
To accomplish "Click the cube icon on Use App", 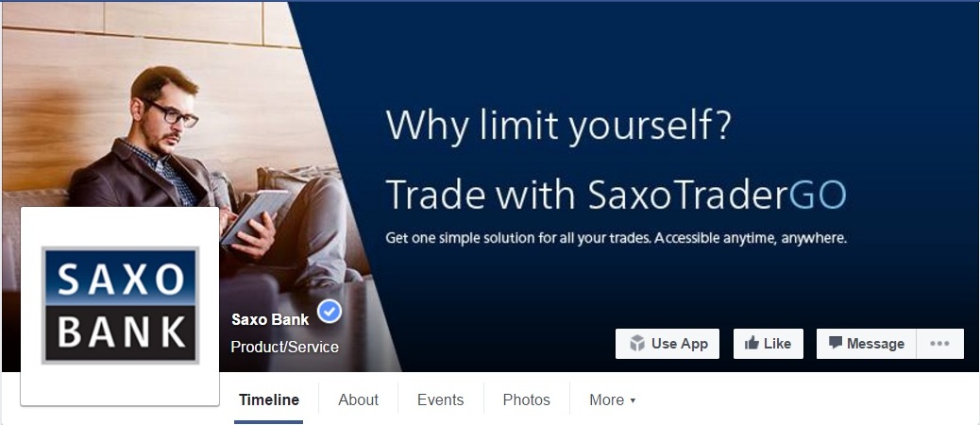I will pos(637,344).
